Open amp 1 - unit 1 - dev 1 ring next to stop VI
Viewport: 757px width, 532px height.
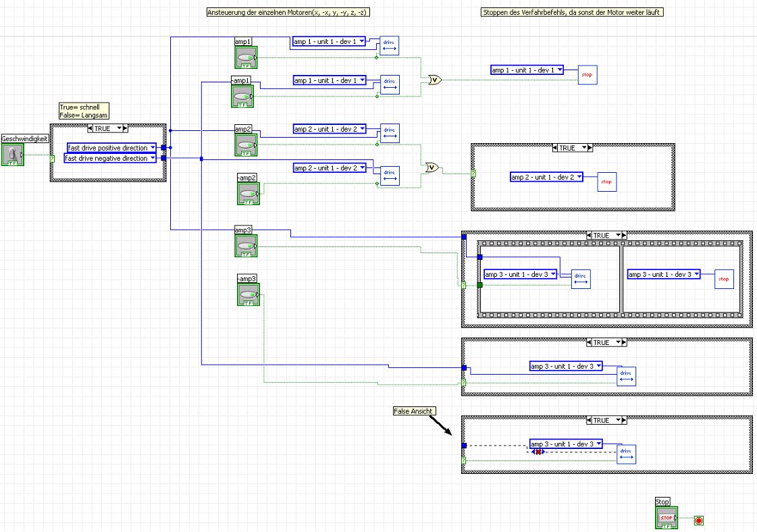click(527, 70)
